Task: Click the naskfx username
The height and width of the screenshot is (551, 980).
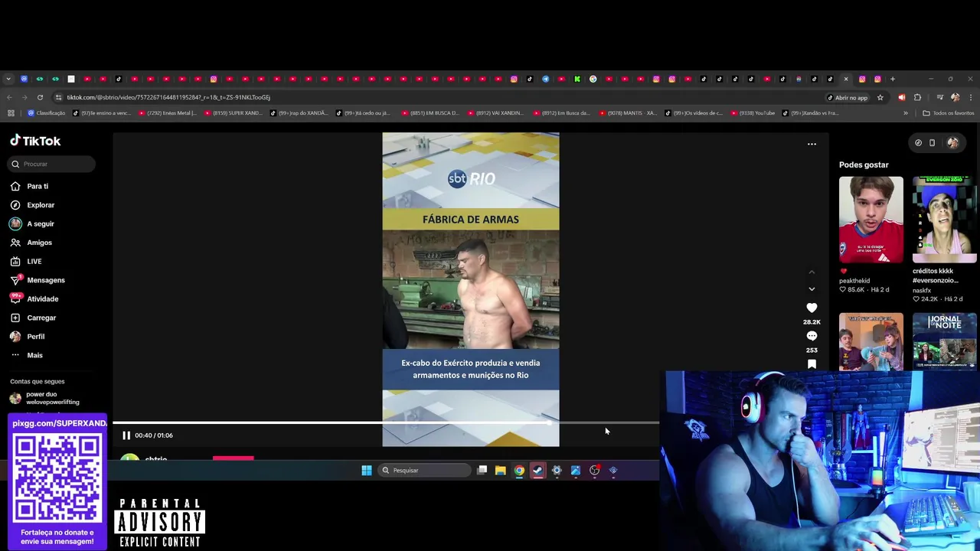Action: tap(922, 291)
